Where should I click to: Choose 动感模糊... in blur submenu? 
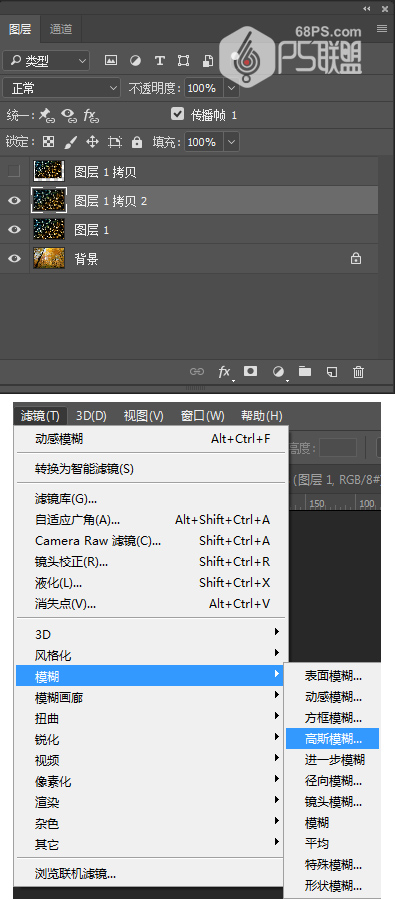point(333,697)
